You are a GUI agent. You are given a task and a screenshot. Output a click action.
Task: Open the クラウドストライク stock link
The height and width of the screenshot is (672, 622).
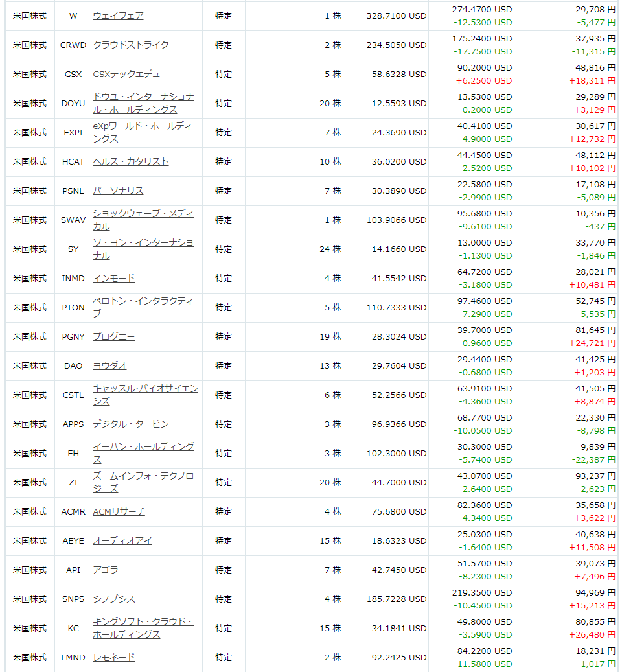click(x=131, y=45)
